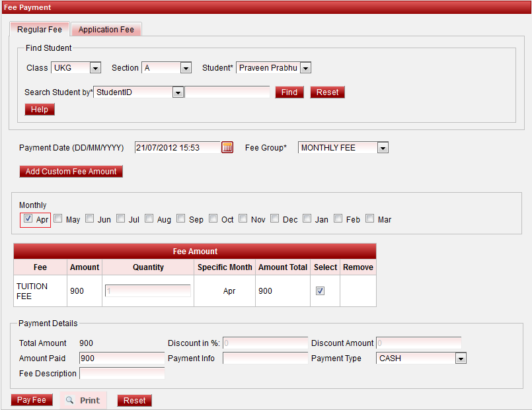Enable the Dec month checkbox
This screenshot has height=410, width=532.
(x=275, y=219)
